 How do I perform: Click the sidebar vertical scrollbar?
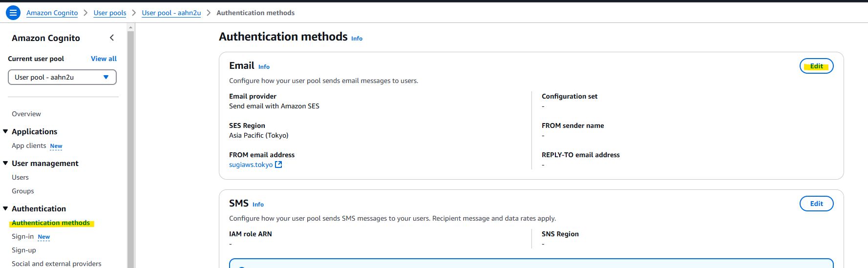coord(130,146)
